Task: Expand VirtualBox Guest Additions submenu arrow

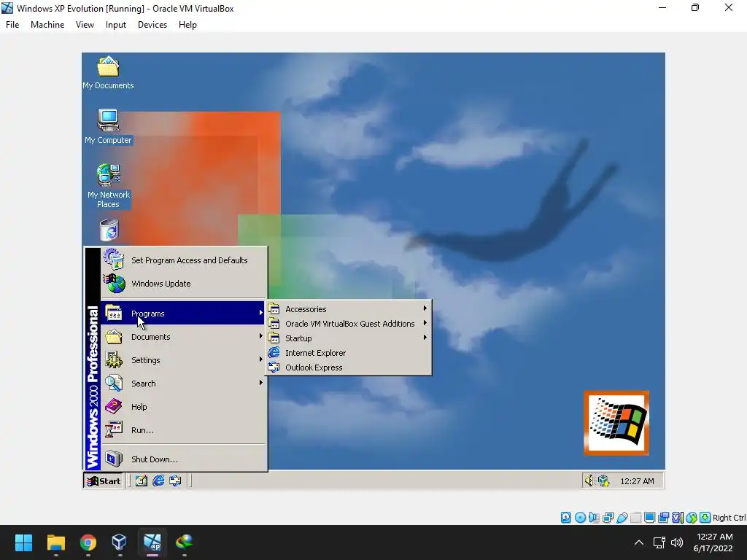Action: 425,323
